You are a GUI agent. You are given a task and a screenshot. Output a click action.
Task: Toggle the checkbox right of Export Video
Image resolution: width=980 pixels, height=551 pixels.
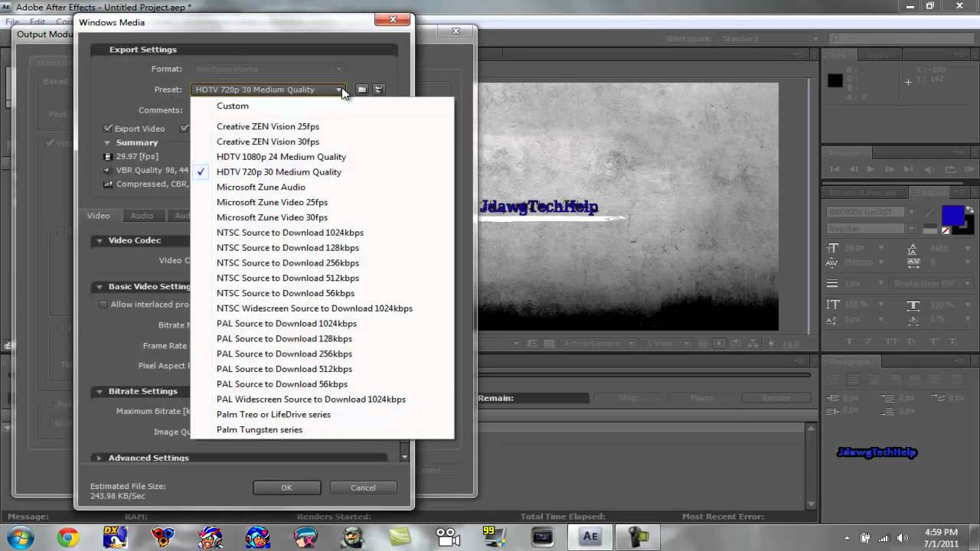tap(185, 129)
